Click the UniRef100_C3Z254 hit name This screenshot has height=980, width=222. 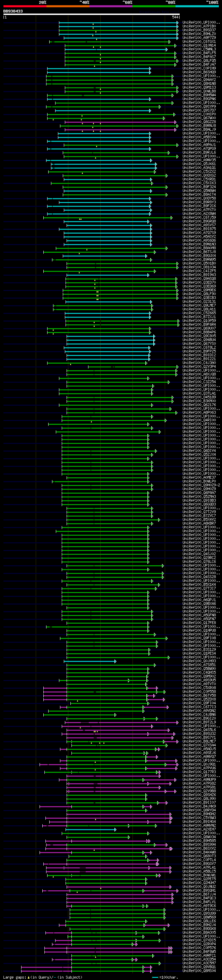[199, 382]
